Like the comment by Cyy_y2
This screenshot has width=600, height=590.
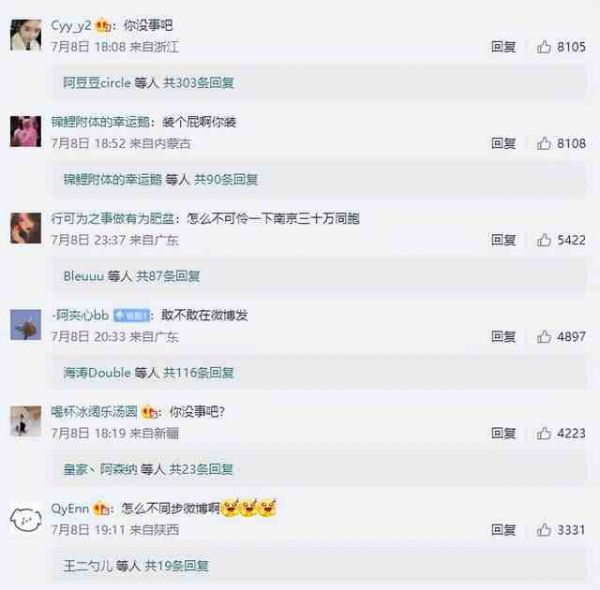[544, 47]
